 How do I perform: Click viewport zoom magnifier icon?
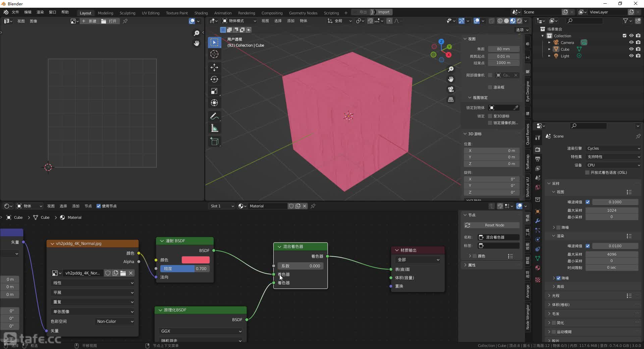click(x=451, y=69)
